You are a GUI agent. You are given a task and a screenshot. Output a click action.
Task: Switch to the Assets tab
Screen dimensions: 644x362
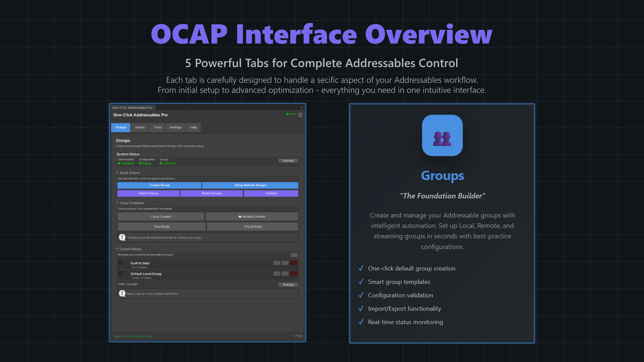140,128
